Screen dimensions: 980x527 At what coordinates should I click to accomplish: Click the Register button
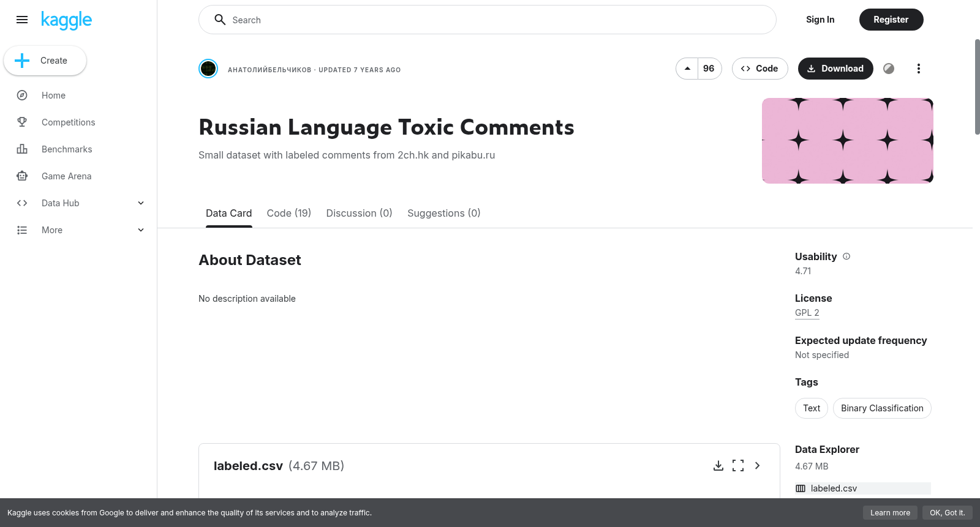click(891, 20)
